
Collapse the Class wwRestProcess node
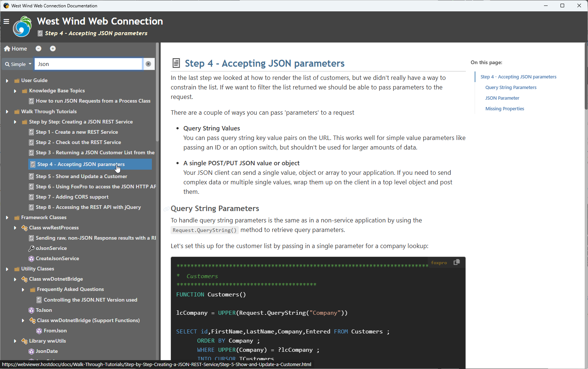15,228
